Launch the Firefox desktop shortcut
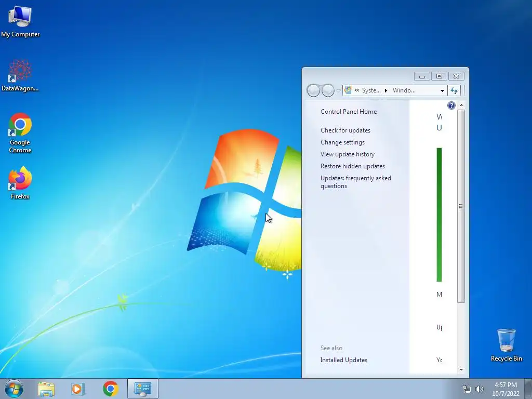 (20, 182)
